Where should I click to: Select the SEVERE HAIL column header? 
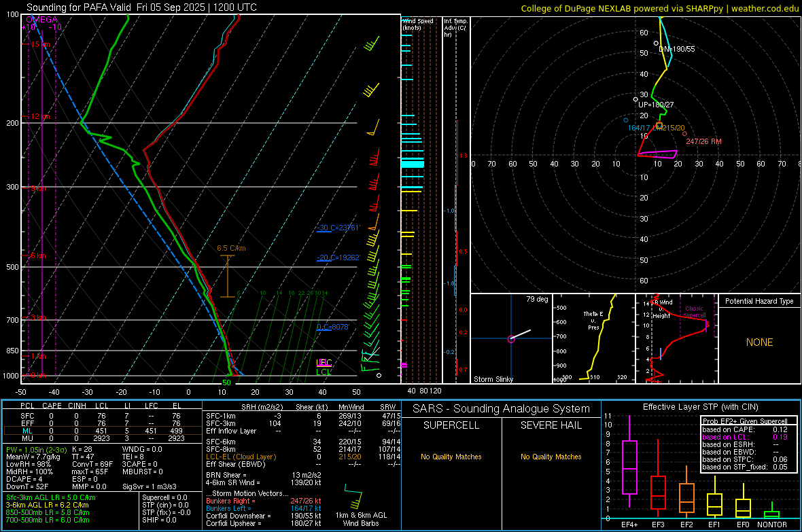[551, 425]
